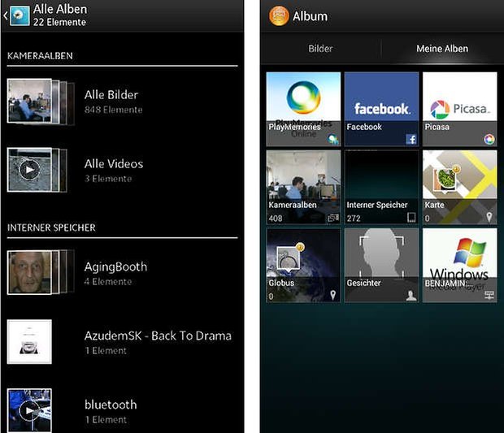Click the Album header title
This screenshot has height=433, width=504.
tap(310, 16)
